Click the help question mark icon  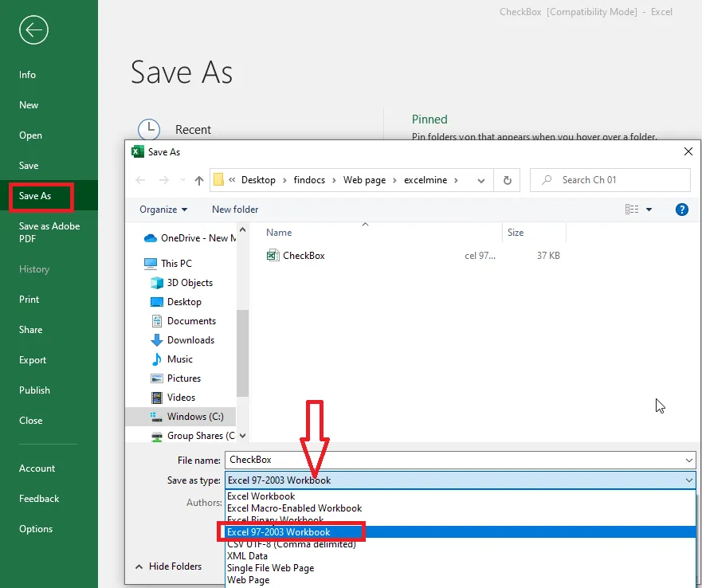click(681, 209)
